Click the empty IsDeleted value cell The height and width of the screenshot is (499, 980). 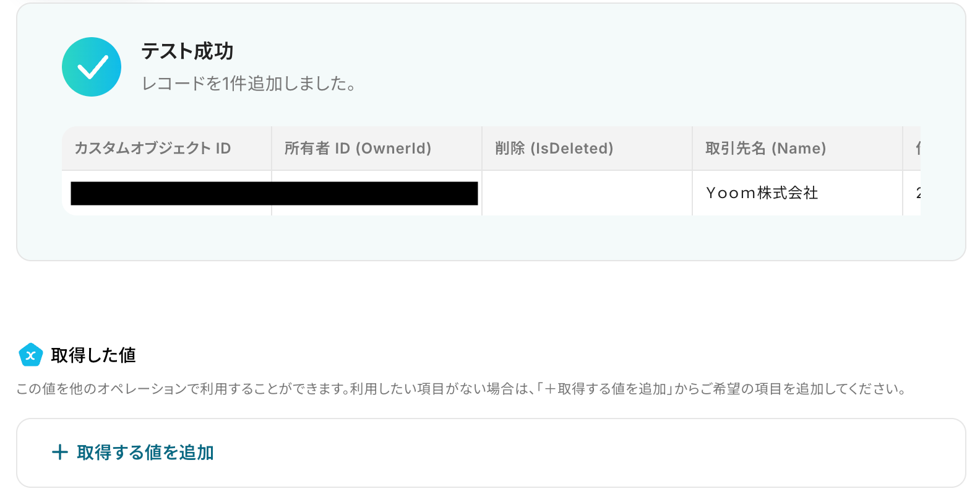[x=587, y=193]
